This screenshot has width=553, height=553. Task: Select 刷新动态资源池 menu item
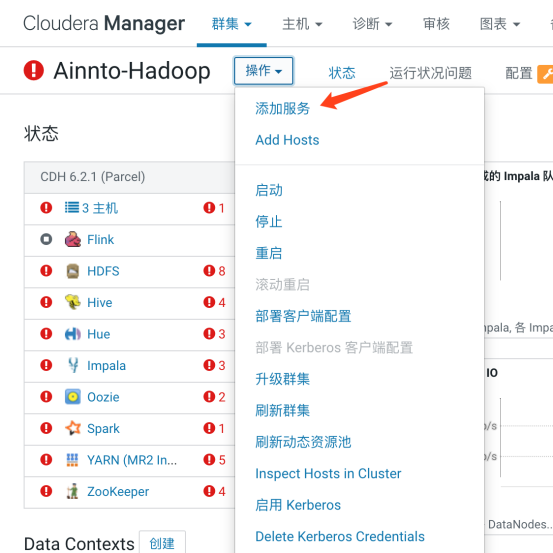(303, 442)
